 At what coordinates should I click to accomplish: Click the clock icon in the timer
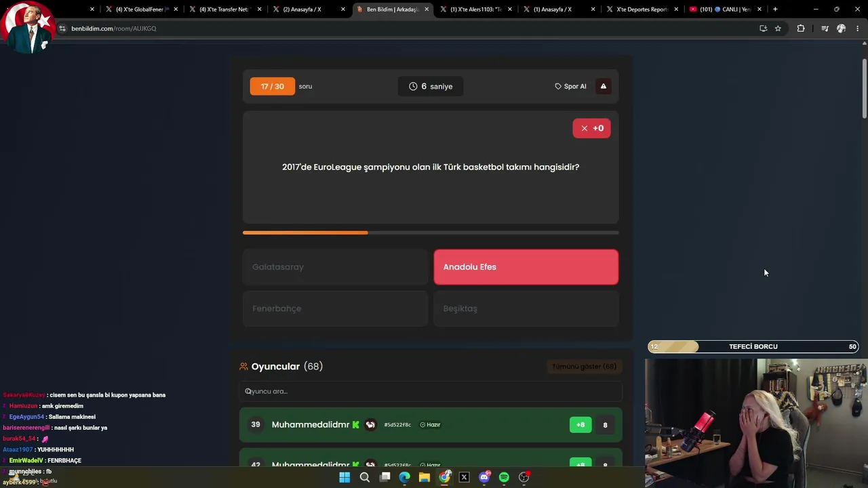413,86
